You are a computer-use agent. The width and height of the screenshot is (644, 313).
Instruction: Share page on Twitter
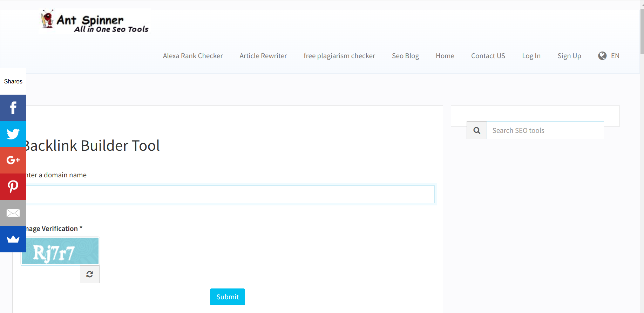click(13, 134)
